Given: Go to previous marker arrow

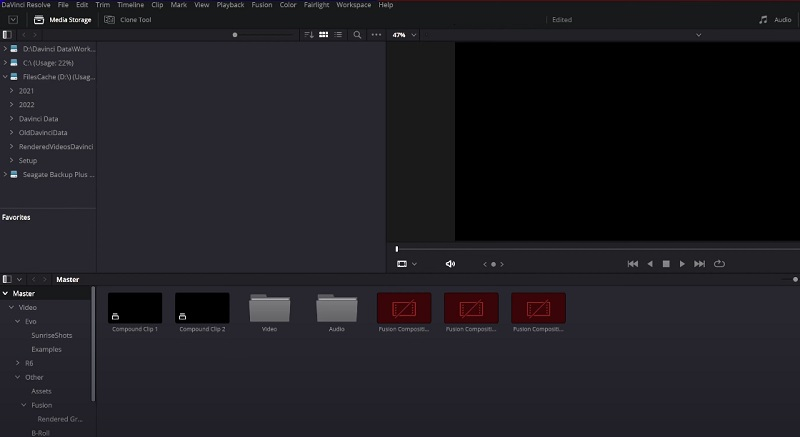Looking at the screenshot, I should 485,264.
